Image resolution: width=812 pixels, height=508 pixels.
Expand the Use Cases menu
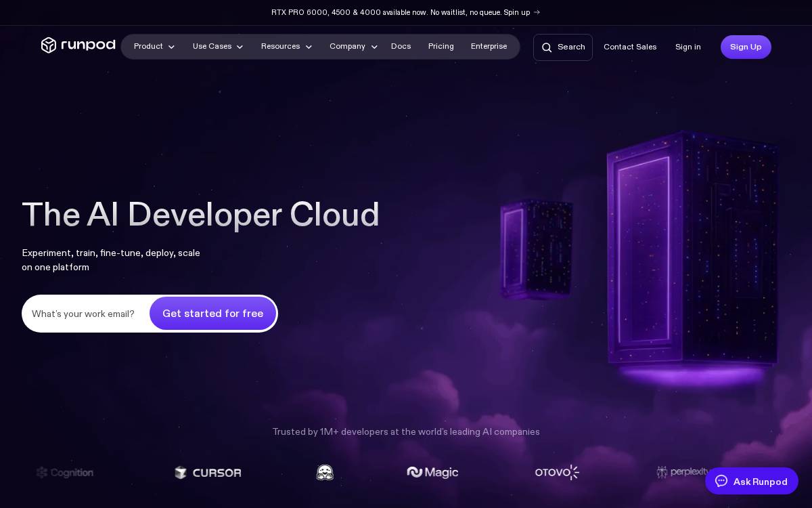click(x=218, y=47)
